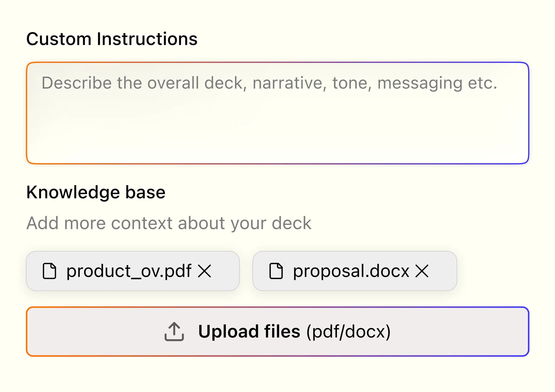Click the "Add more context about your deck" subtitle
555x392 pixels.
[169, 223]
